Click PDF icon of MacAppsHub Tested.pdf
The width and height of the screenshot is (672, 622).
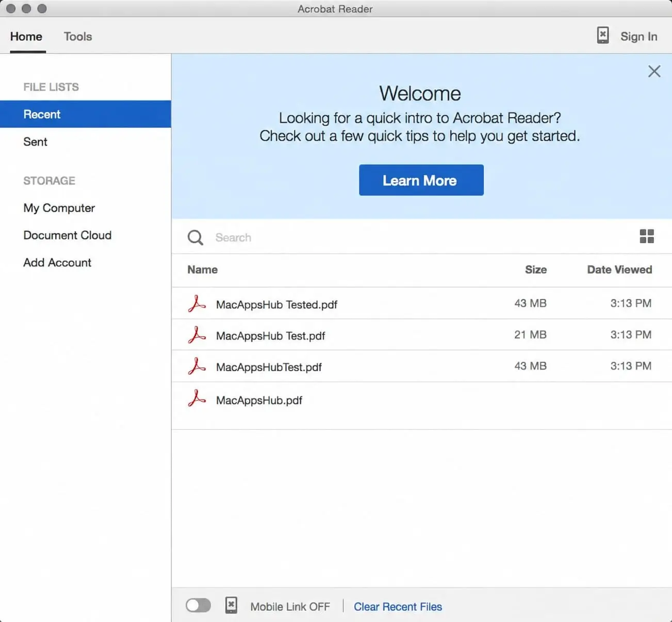[x=196, y=304]
